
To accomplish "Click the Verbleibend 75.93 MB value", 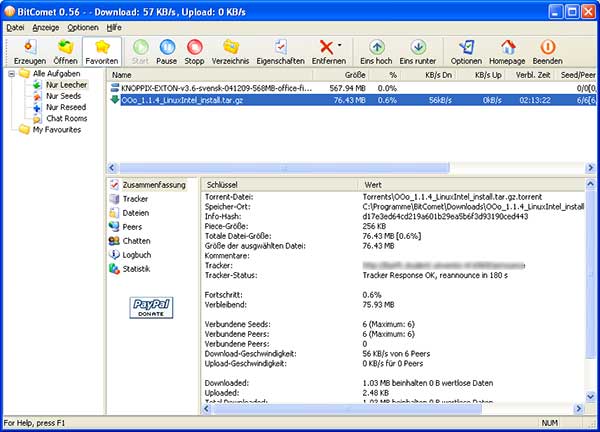I will click(x=378, y=305).
